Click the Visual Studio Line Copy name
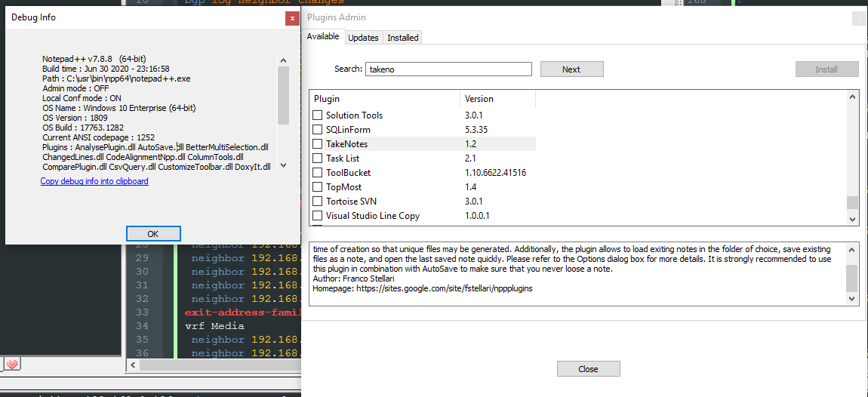868x397 pixels. click(373, 215)
